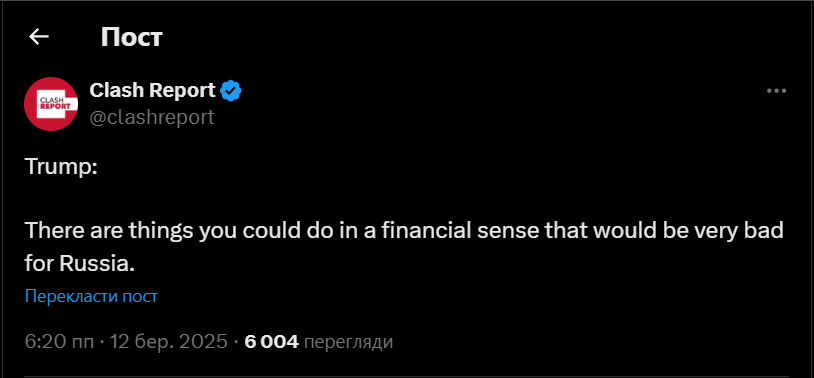This screenshot has height=378, width=814.
Task: Click the "Пост" header title
Action: (x=131, y=37)
